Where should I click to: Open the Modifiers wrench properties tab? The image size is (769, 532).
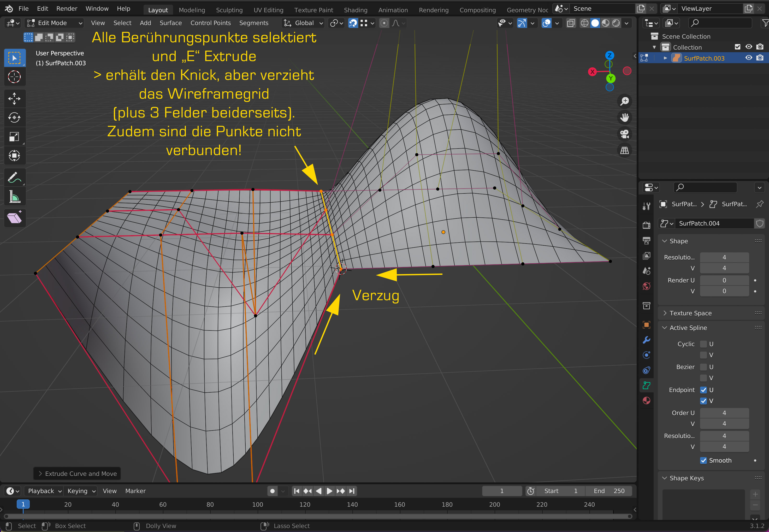[646, 340]
